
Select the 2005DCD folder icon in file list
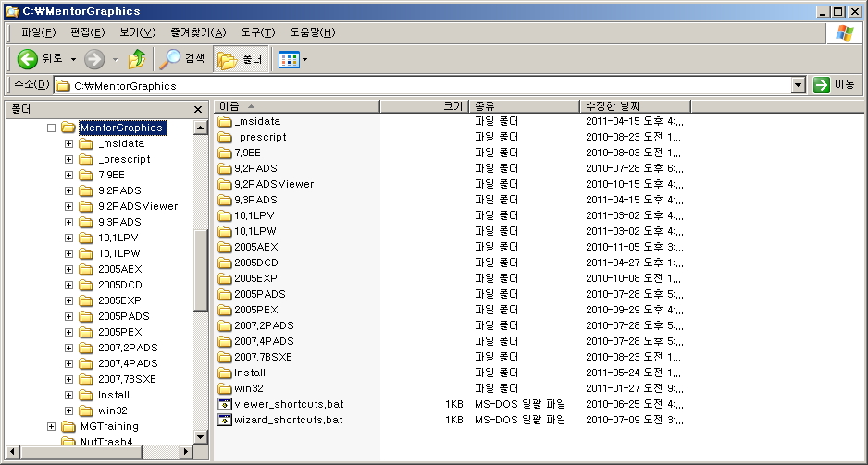(x=224, y=263)
